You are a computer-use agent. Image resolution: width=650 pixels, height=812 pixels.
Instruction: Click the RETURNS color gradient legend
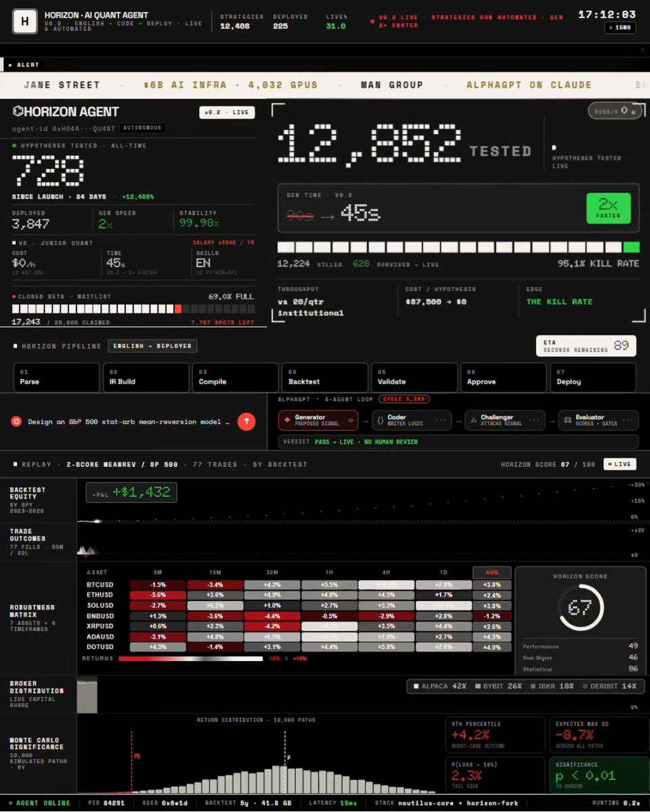coord(190,658)
